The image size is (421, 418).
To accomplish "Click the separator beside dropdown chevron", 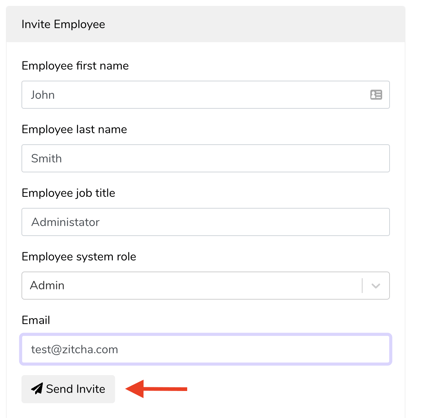I will 362,286.
